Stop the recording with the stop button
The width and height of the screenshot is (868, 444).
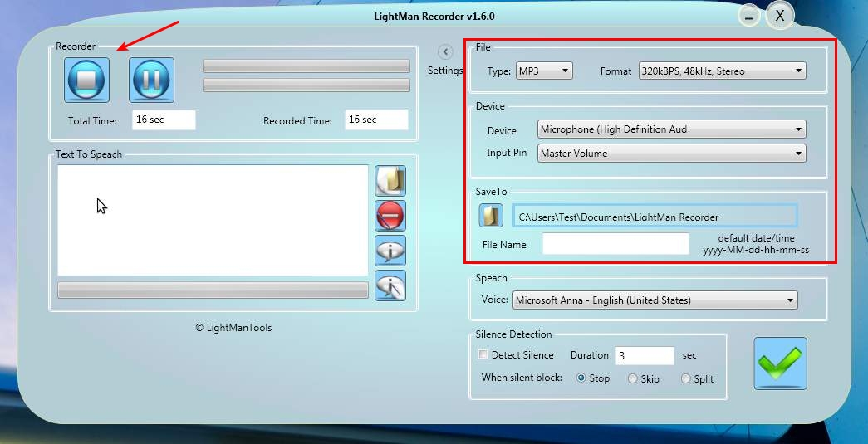coord(87,81)
